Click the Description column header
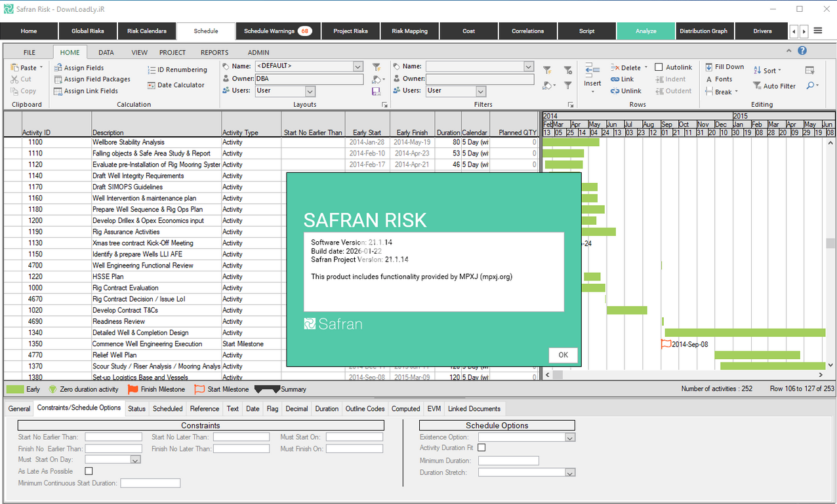Image resolution: width=837 pixels, height=504 pixels. tap(156, 125)
